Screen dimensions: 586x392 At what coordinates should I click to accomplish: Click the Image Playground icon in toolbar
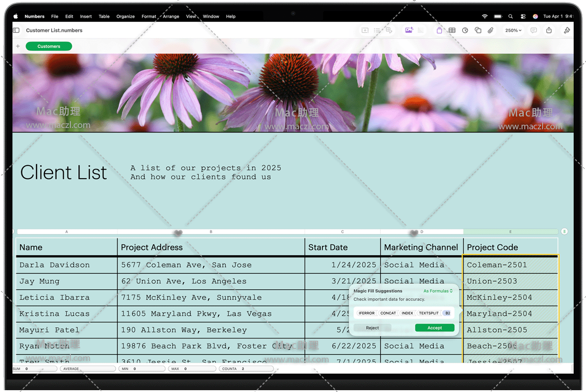click(409, 31)
